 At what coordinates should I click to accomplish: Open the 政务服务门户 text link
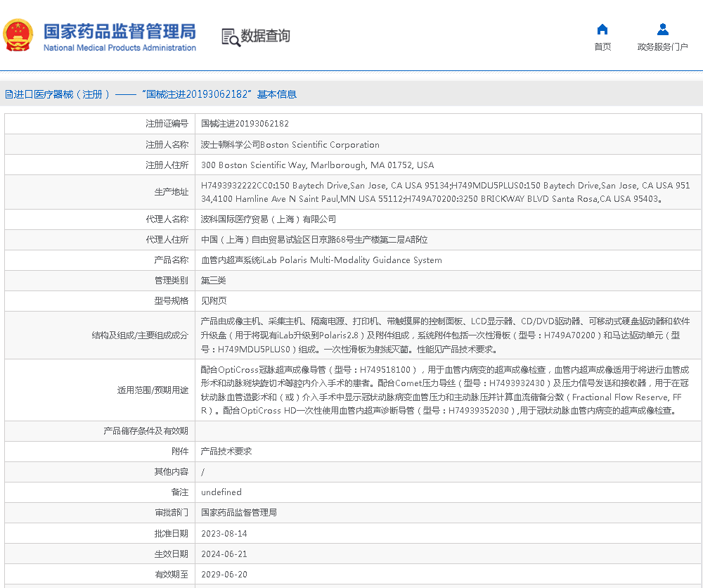(x=662, y=47)
